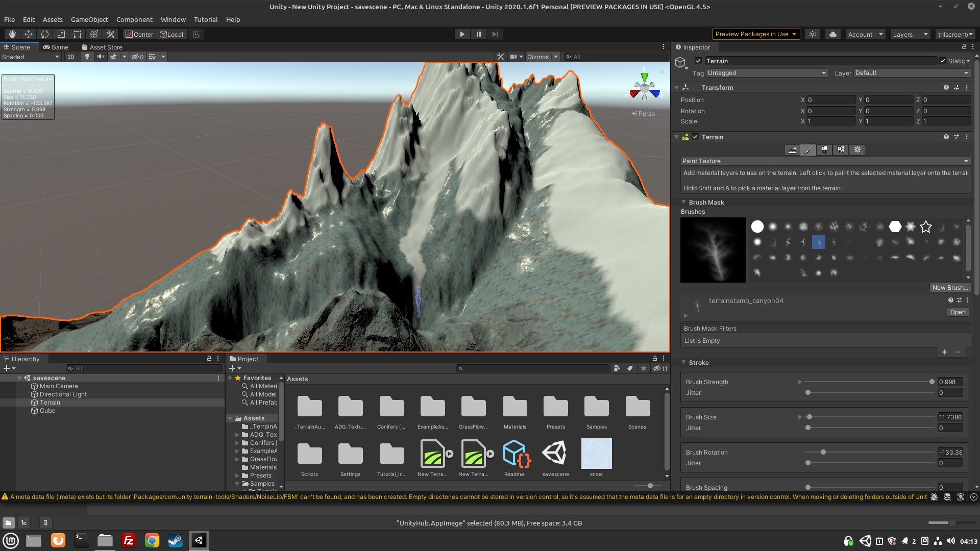
Task: Open the Layer Default dropdown
Action: [x=912, y=73]
